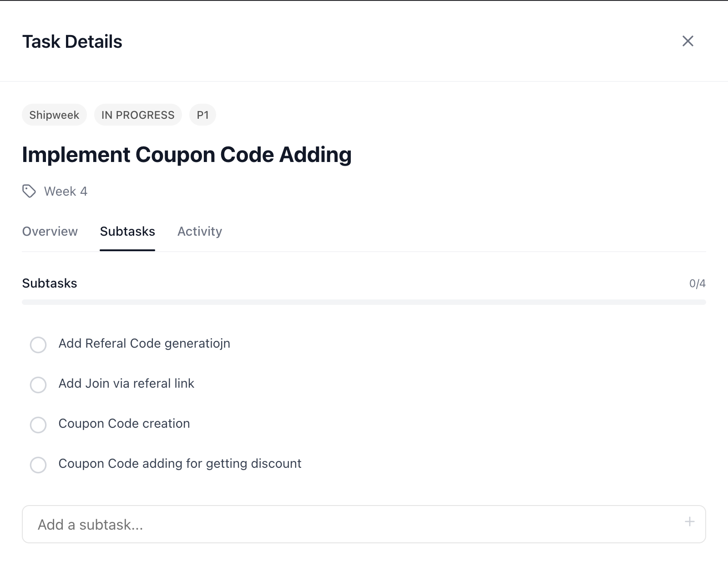Open the IN PROGRESS status badge
This screenshot has height=587, width=728.
(138, 115)
